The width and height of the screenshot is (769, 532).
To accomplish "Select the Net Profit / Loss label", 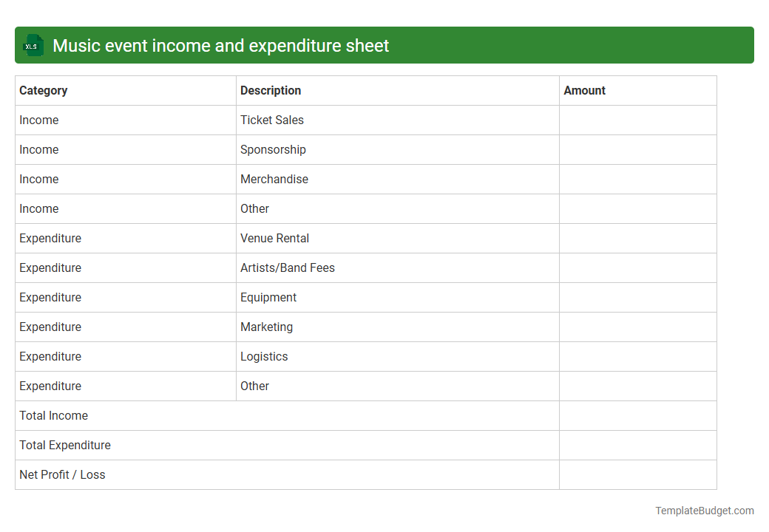I will pyautogui.click(x=62, y=474).
